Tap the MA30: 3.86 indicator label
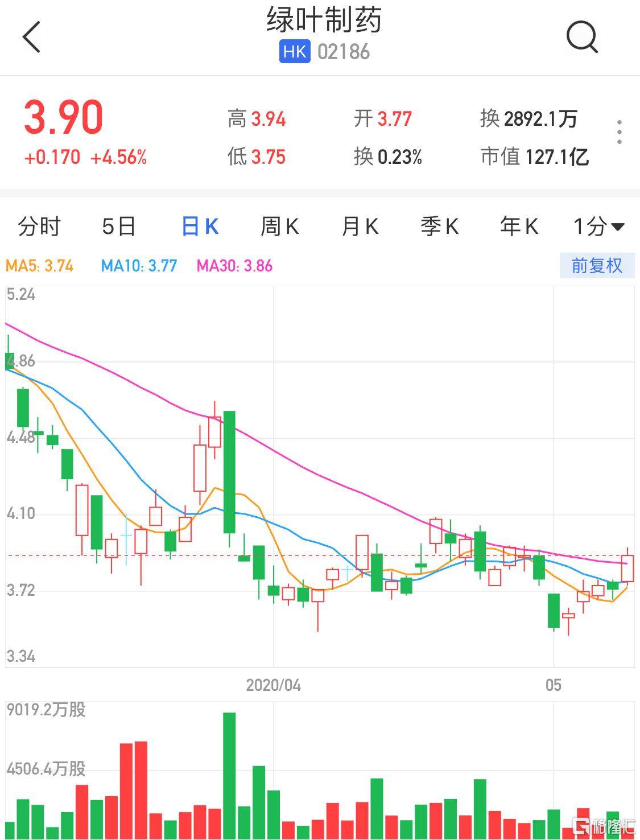Screen dimensions: 640x840 234,266
